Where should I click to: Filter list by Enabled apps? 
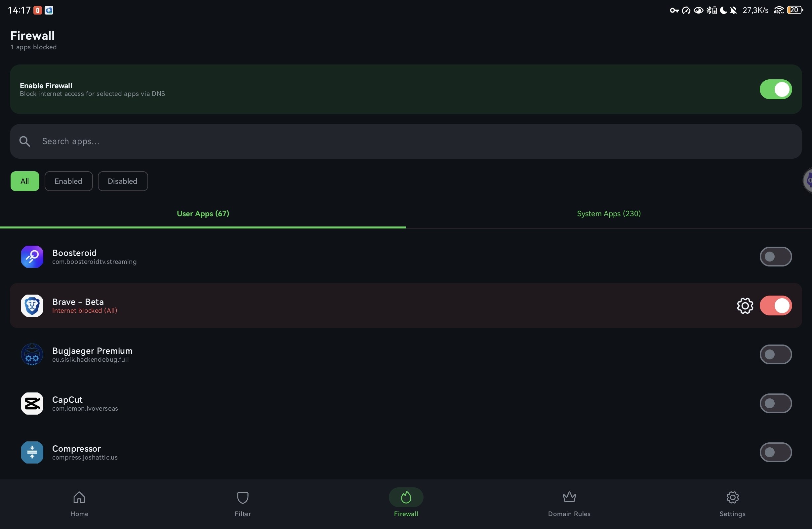68,181
